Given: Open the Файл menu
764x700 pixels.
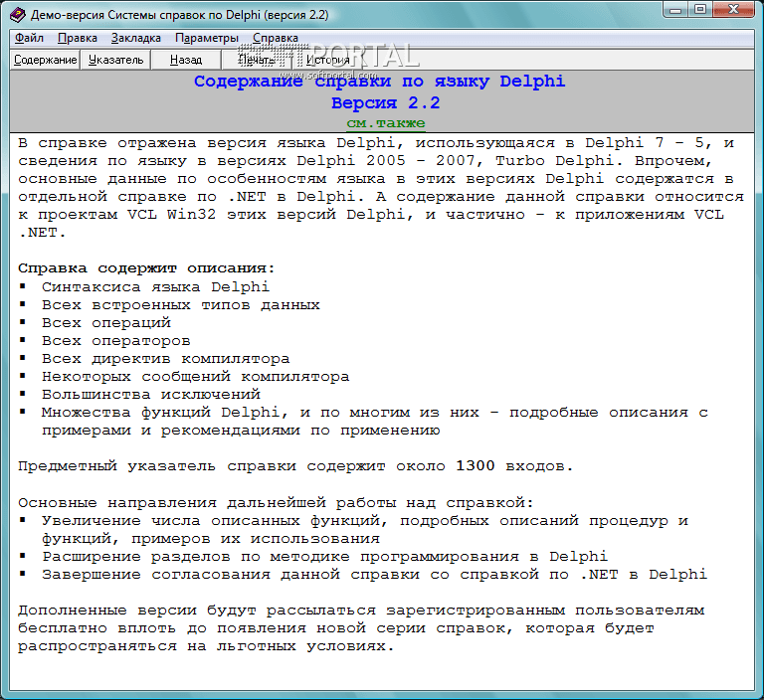Looking at the screenshot, I should (29, 38).
